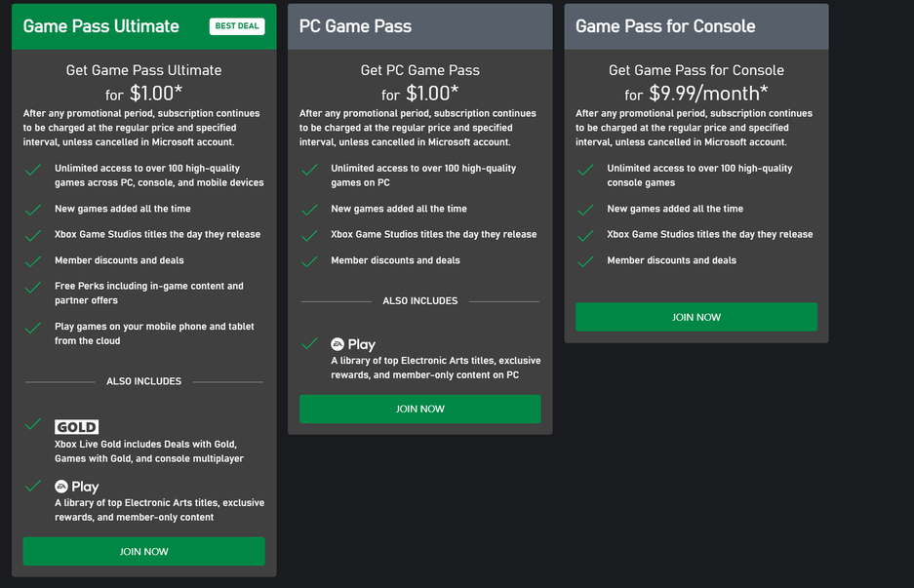914x588 pixels.
Task: Click Ultimate card's Member discounts checkmark
Action: click(x=34, y=261)
